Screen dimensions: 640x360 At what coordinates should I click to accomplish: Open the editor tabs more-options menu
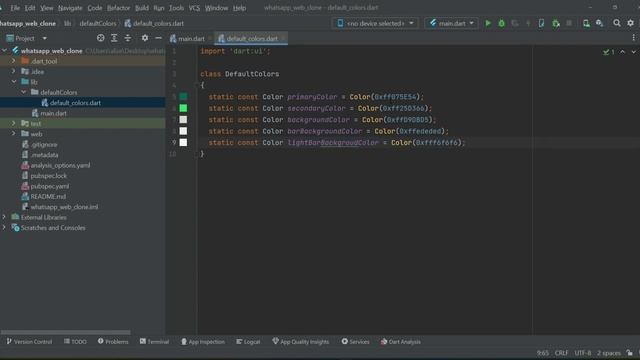tap(633, 38)
